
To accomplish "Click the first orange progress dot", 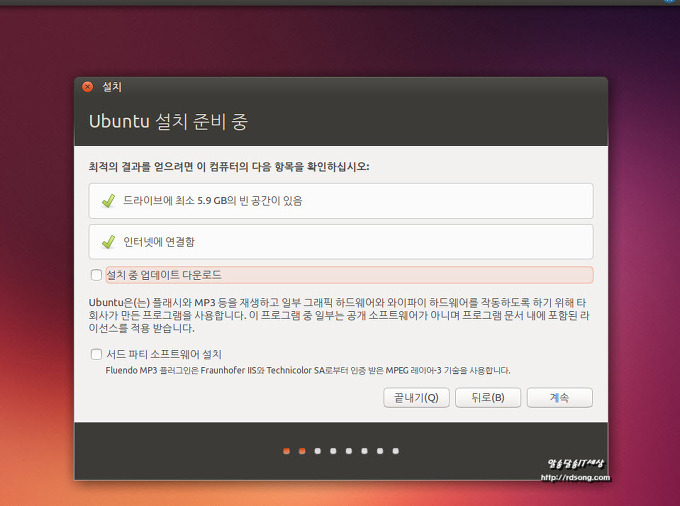I will tap(287, 451).
